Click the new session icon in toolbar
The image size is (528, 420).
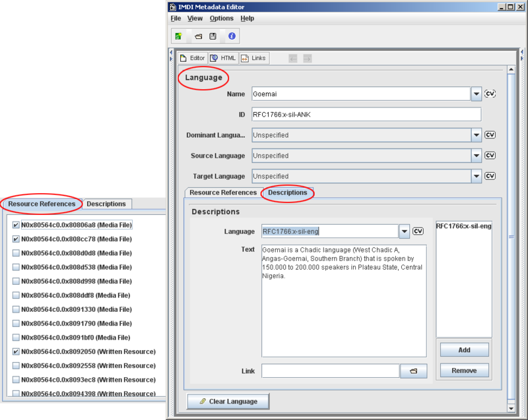pos(178,36)
